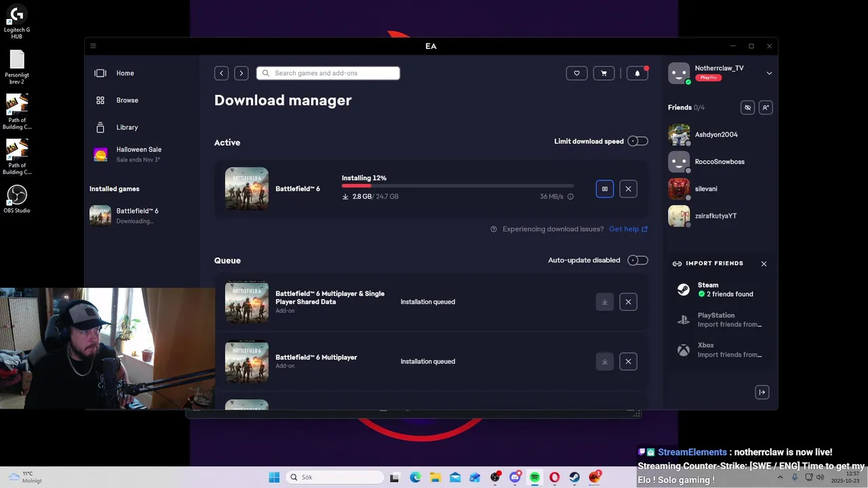This screenshot has width=868, height=488.
Task: Click the Get help link
Action: pos(628,229)
